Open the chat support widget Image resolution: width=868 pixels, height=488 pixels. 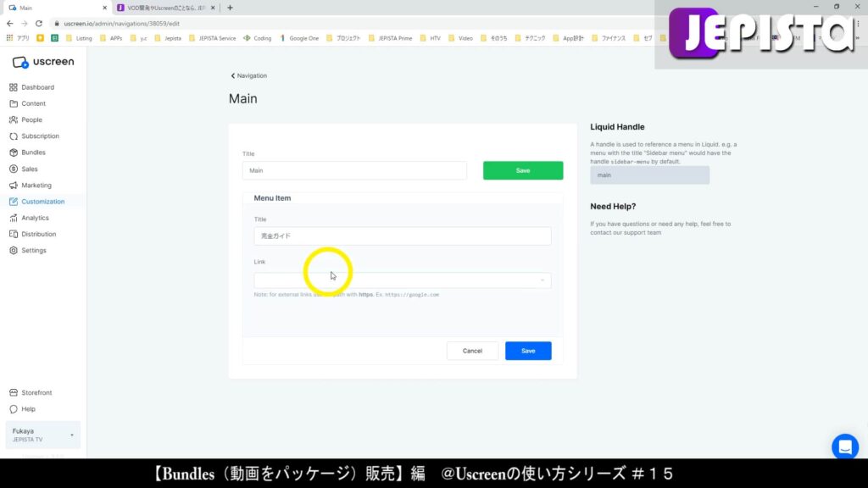click(x=845, y=446)
